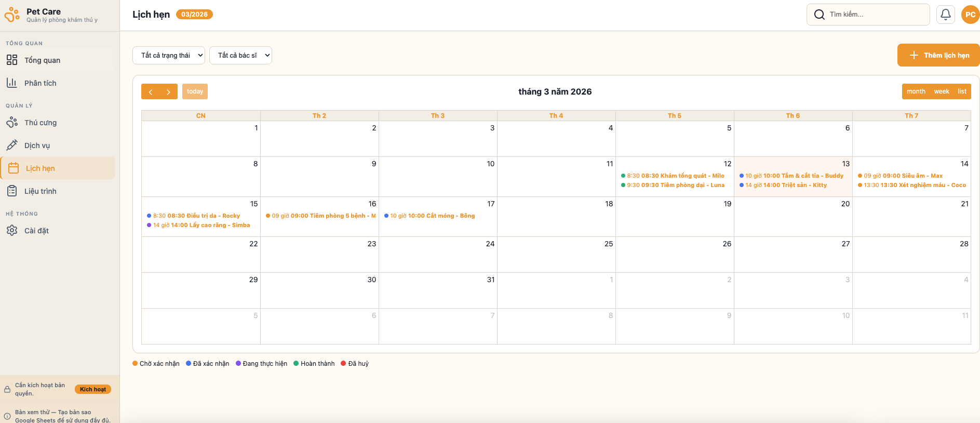Expand the Tất cả trạng thái dropdown

[169, 56]
